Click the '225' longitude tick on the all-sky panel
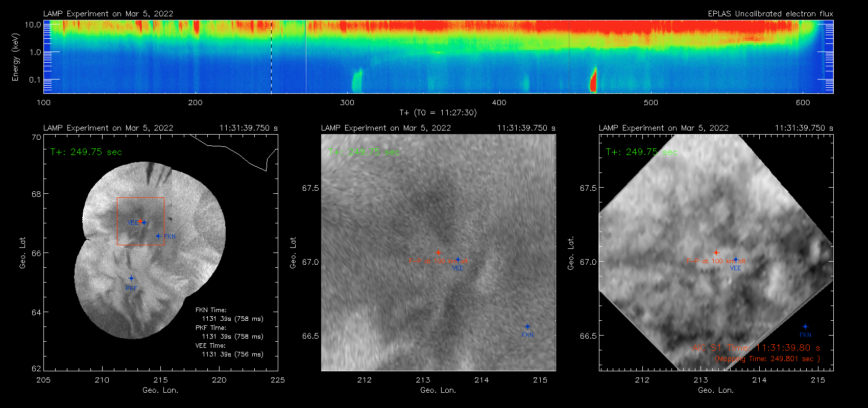 278,380
